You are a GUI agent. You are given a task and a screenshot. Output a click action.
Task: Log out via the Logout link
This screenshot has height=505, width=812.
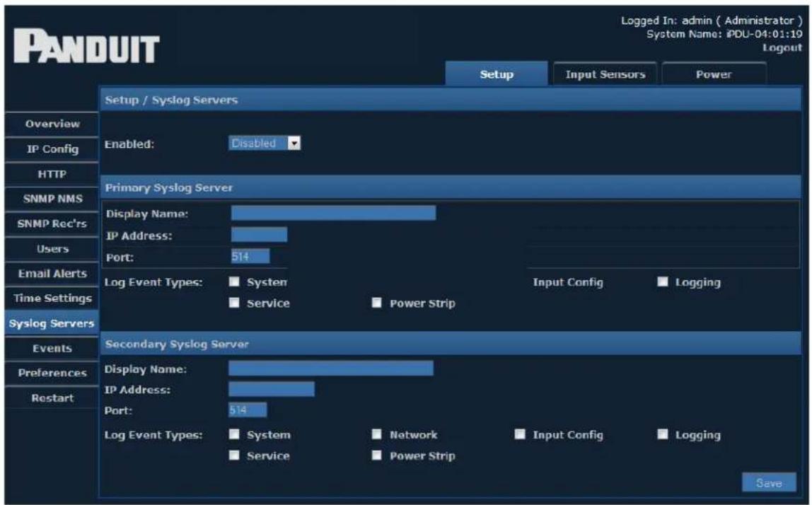(x=782, y=47)
